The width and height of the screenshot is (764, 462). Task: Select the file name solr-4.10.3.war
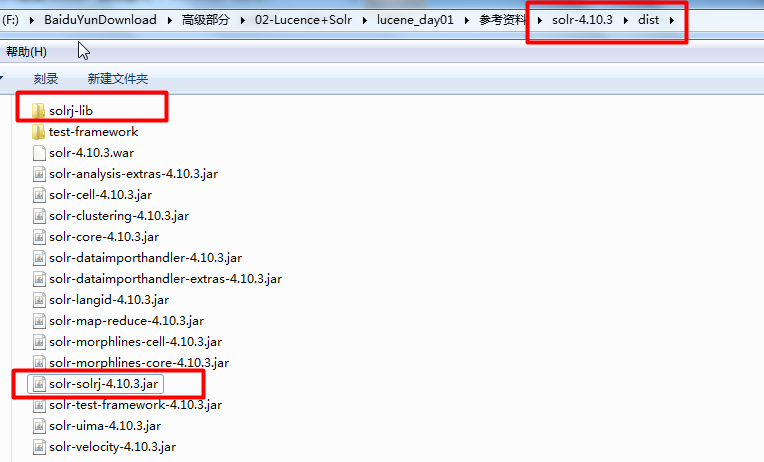[92, 153]
